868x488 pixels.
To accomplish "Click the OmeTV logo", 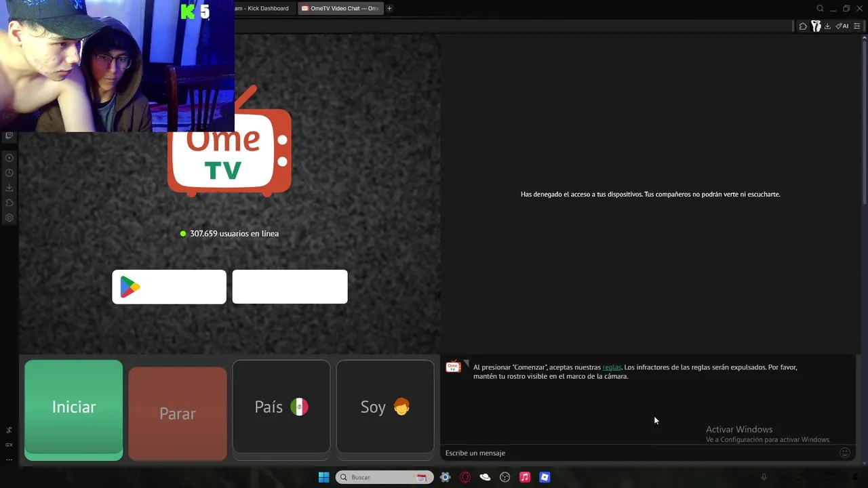I will coord(229,141).
